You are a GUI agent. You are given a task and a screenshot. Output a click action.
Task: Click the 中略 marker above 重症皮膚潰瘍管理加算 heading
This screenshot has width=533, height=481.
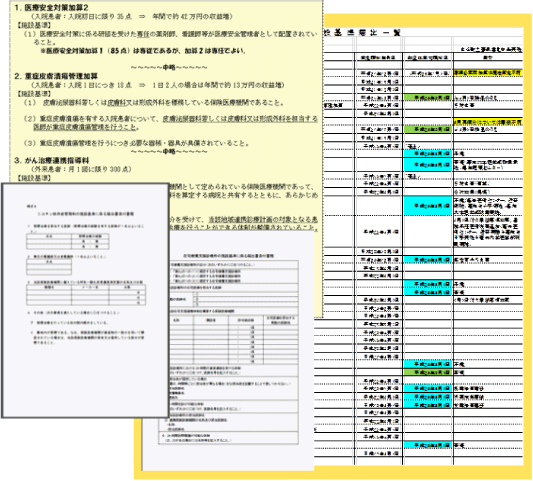coord(169,67)
